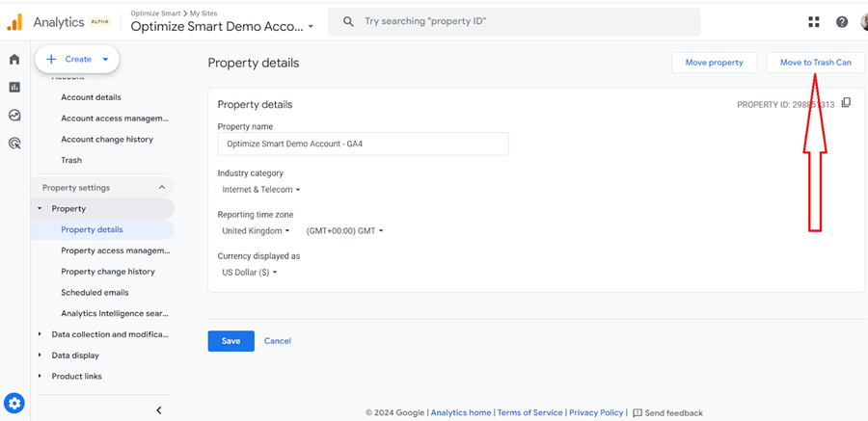Open Trash in account settings
This screenshot has width=868, height=421.
[71, 161]
